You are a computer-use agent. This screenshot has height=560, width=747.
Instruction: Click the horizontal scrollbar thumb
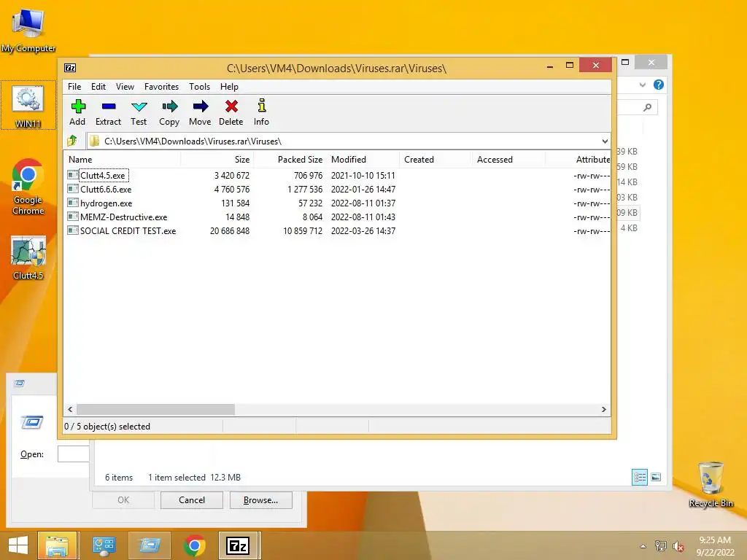156,410
